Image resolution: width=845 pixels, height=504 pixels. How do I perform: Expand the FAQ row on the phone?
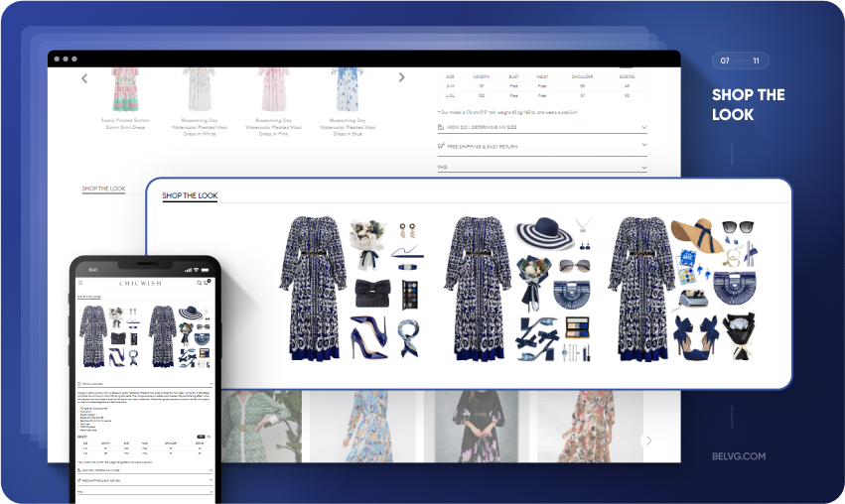pos(145,492)
